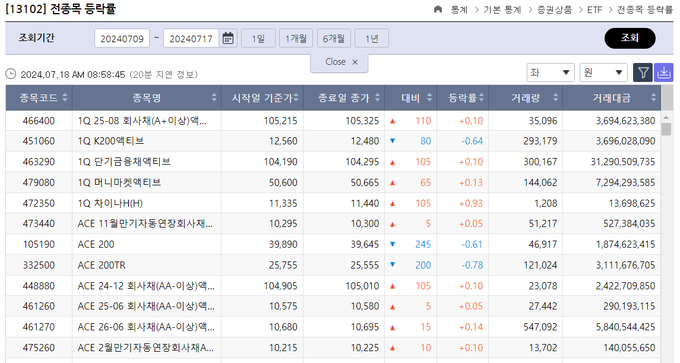Set the period to 1일

coord(258,39)
